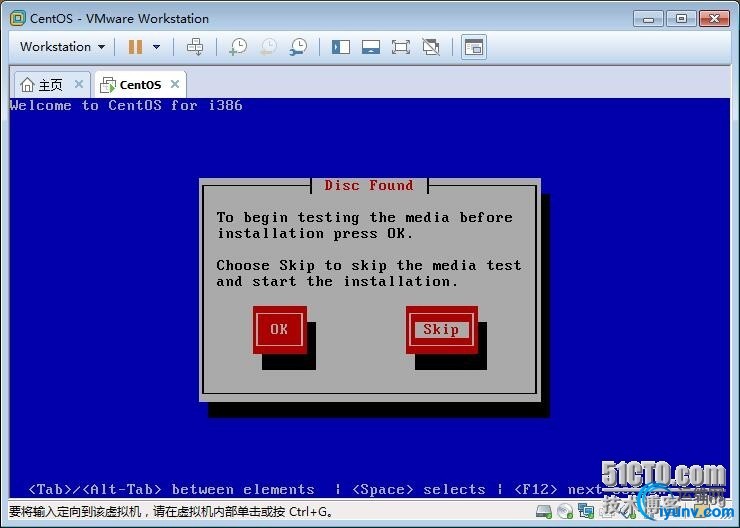Click Send Ctrl+Alt+Del toolbar icon
The width and height of the screenshot is (740, 528).
coord(195,47)
